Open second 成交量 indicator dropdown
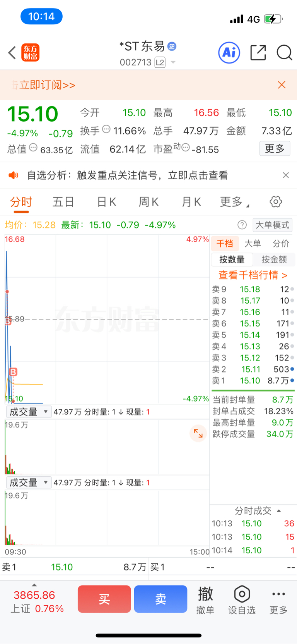Screen dimensions: 297x644 tap(29, 483)
